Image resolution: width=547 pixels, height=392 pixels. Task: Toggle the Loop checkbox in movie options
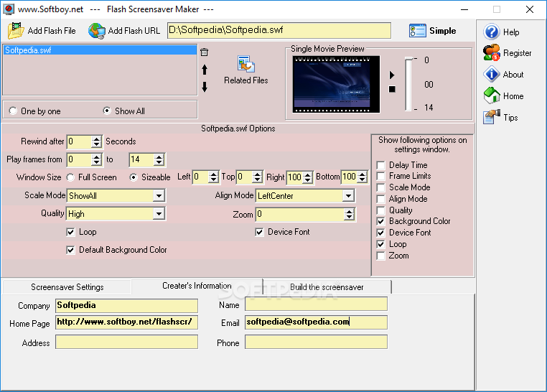[x=70, y=232]
